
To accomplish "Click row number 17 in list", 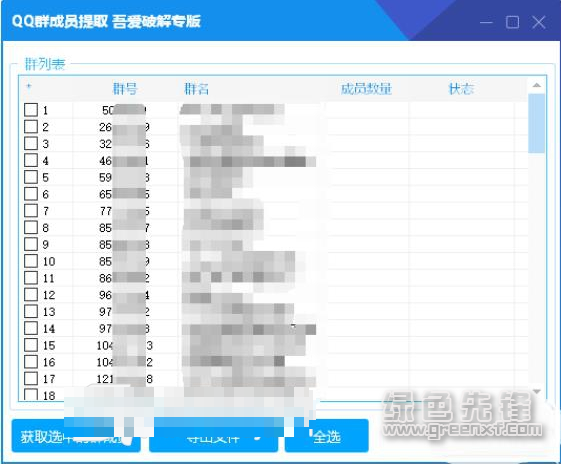I will tap(49, 379).
